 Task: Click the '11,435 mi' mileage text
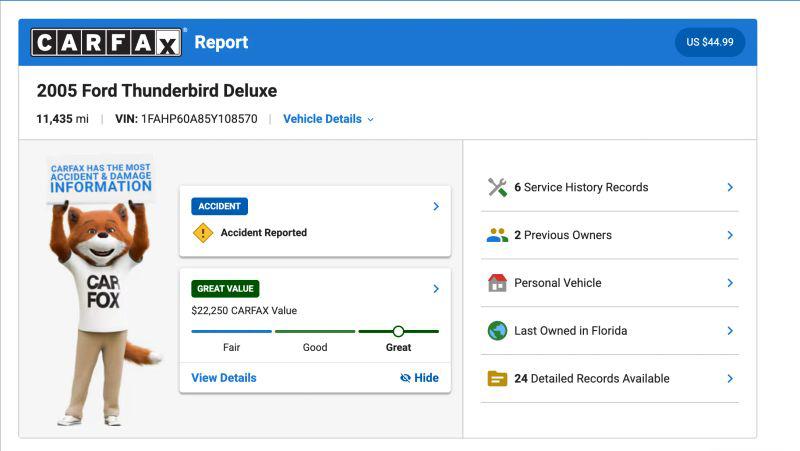[62, 119]
